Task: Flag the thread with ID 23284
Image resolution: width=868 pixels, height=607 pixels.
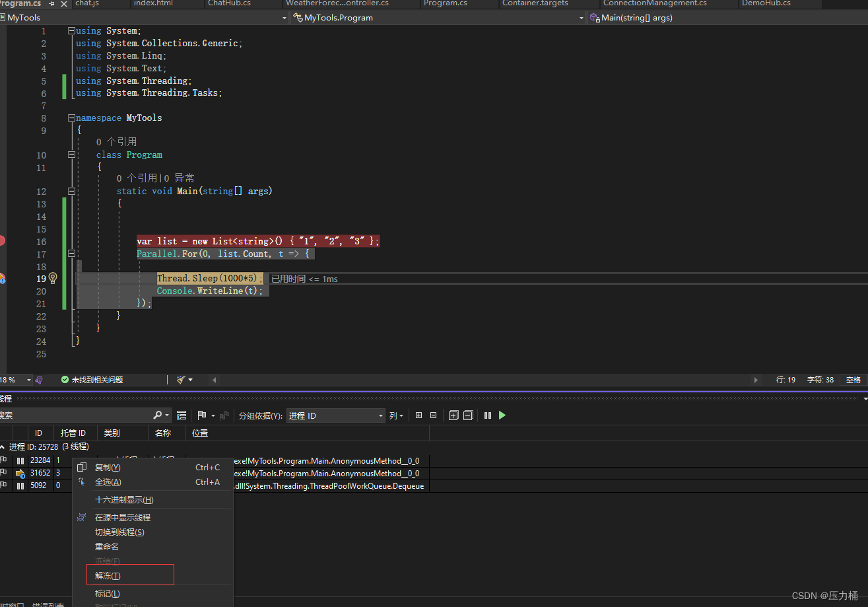Action: click(x=3, y=460)
